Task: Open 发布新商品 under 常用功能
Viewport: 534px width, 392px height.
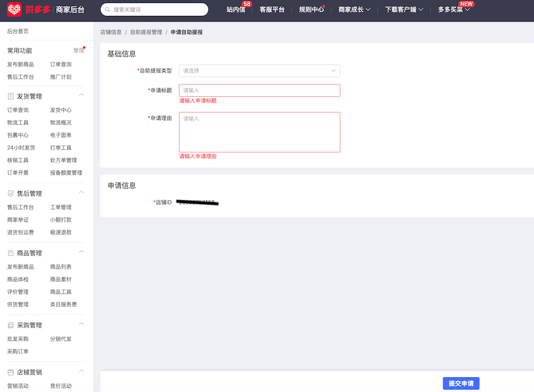Action: coord(20,64)
